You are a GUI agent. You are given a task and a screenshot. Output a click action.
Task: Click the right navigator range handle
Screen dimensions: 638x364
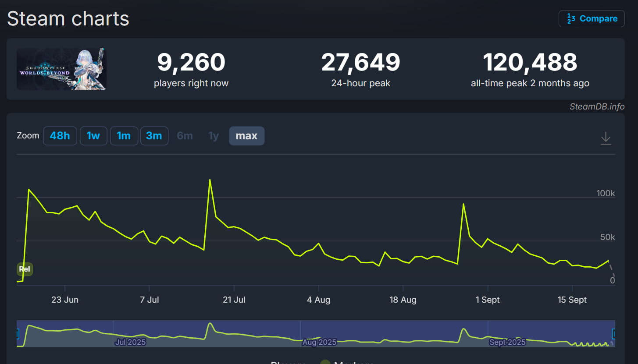pos(614,334)
